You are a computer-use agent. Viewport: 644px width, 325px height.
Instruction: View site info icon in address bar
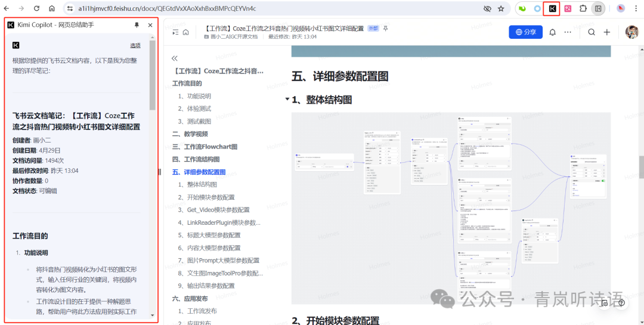pyautogui.click(x=70, y=8)
